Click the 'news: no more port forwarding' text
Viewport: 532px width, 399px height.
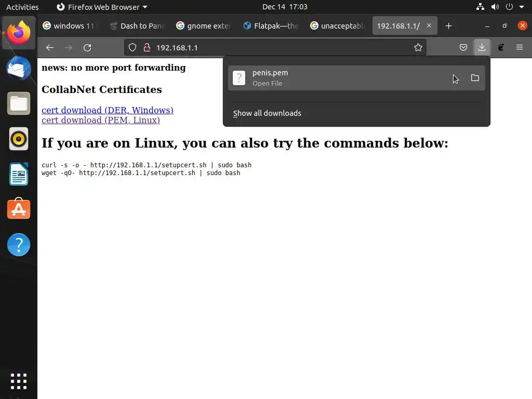pyautogui.click(x=114, y=68)
